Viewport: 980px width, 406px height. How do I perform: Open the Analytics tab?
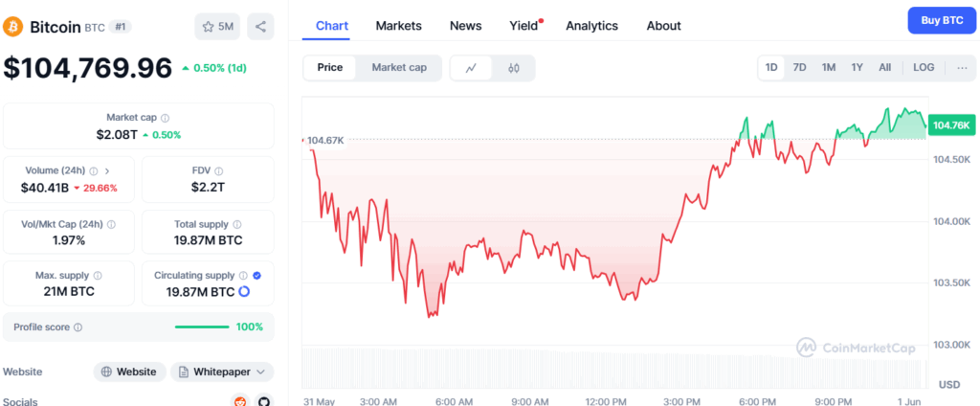(x=591, y=26)
